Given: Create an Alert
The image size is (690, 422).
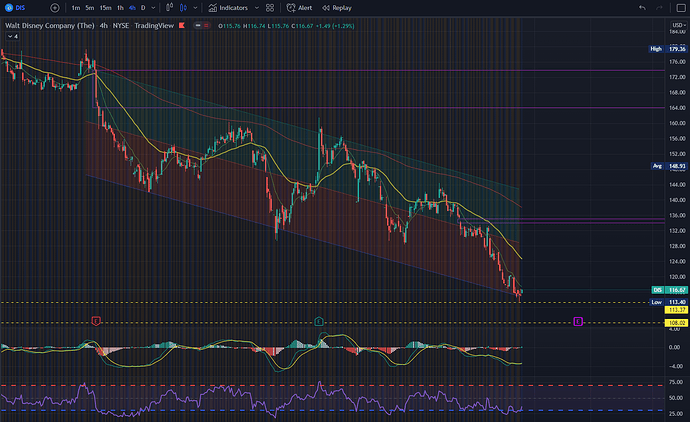Looking at the screenshot, I should tap(299, 8).
